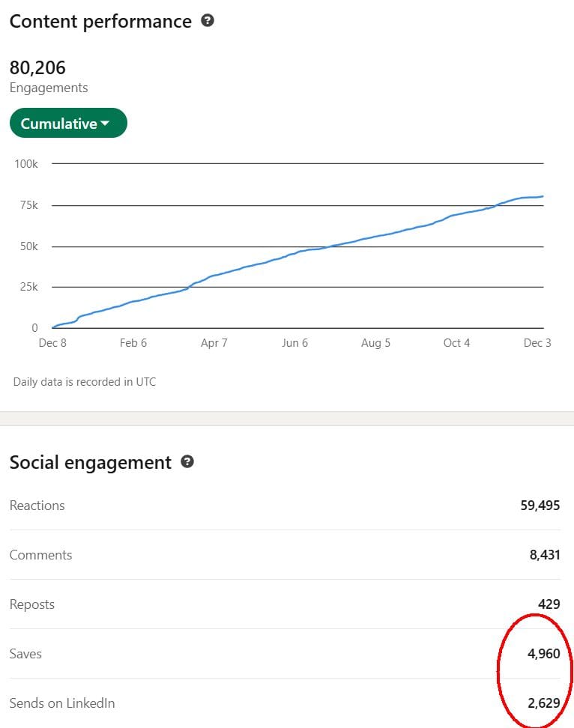The width and height of the screenshot is (574, 728).
Task: Click the Dec 3 chart date label
Action: point(537,343)
